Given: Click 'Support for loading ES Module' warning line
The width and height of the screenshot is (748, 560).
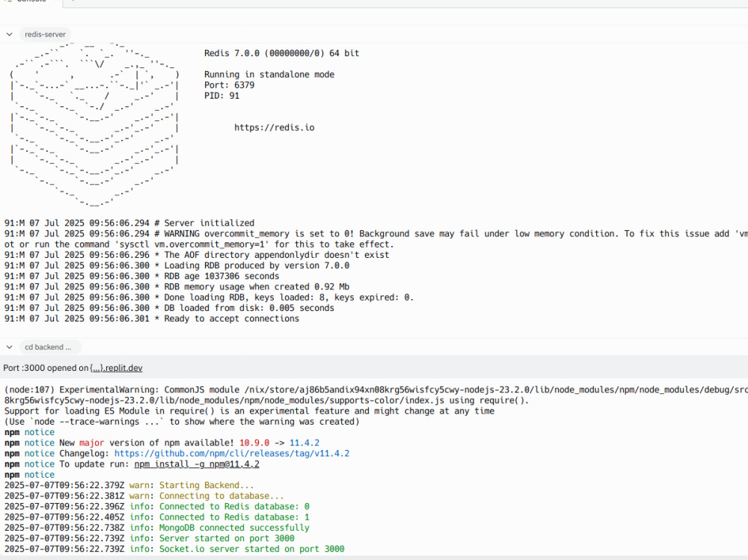Looking at the screenshot, I should click(x=249, y=411).
